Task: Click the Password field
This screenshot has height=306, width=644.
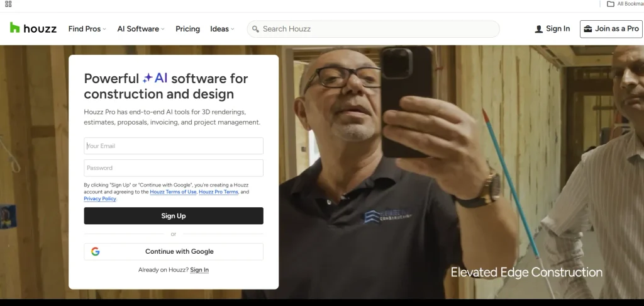Action: click(174, 168)
